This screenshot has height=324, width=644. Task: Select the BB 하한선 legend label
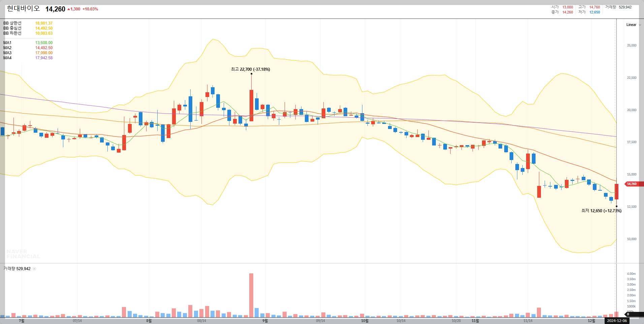click(12, 33)
